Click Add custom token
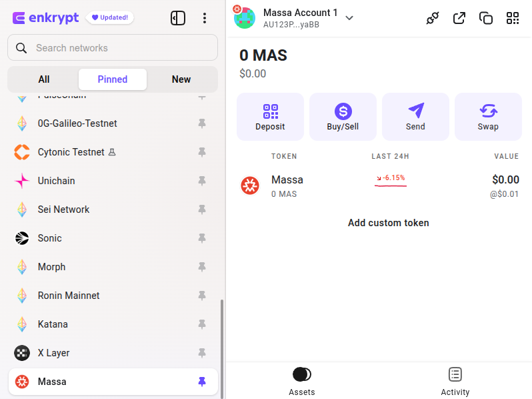This screenshot has width=532, height=399. pos(389,223)
